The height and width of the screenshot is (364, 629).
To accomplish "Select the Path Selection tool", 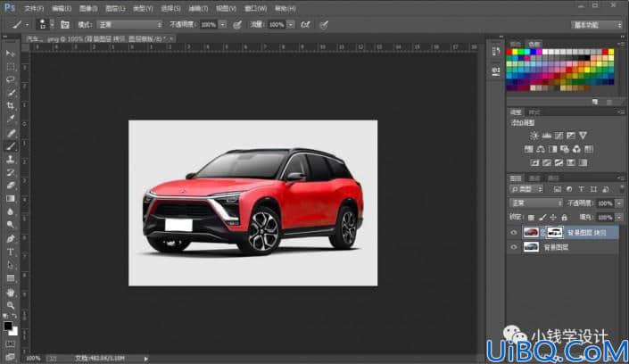I will click(x=11, y=265).
